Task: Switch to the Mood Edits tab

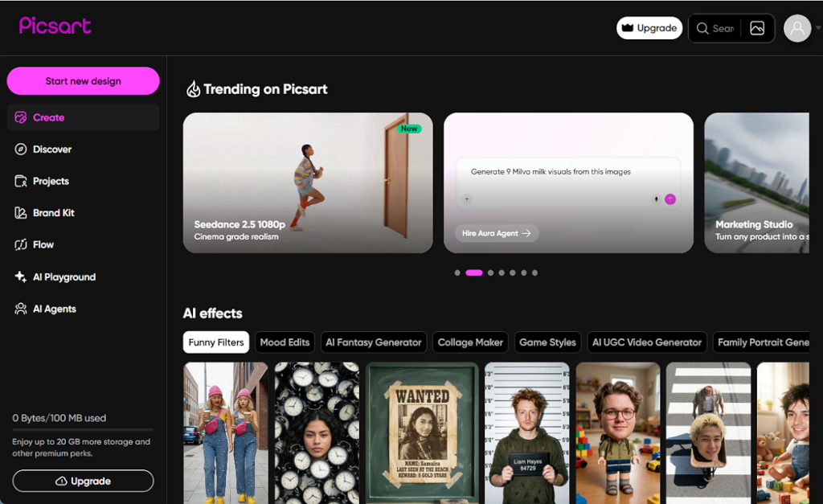Action: tap(285, 342)
